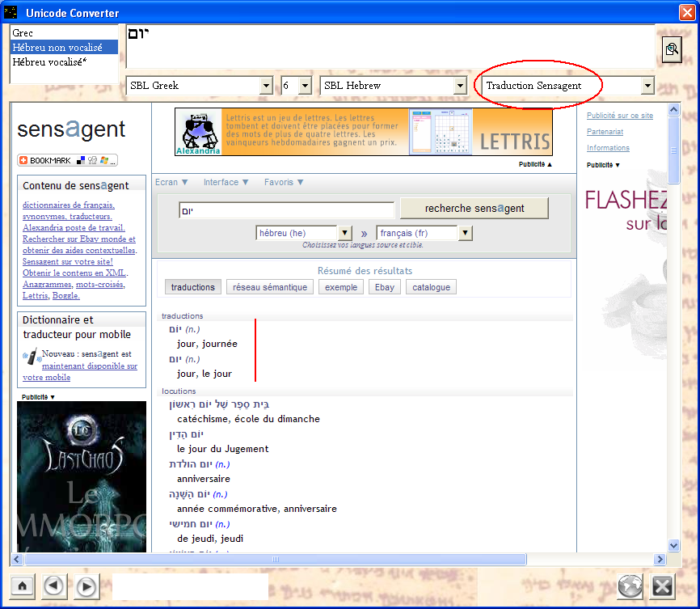Screen dimensions: 700x609
Task: Click the recherche sensagent button
Action: [x=474, y=209]
